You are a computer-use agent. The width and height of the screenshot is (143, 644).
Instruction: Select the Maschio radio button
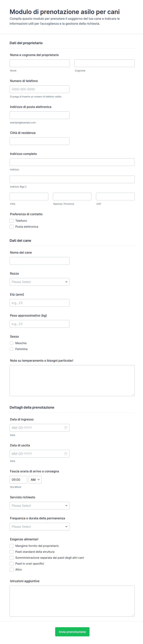tap(12, 343)
